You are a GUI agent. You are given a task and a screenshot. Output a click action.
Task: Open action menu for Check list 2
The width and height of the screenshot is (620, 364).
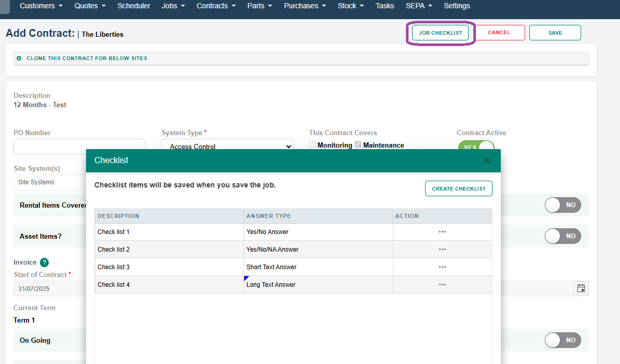click(442, 250)
